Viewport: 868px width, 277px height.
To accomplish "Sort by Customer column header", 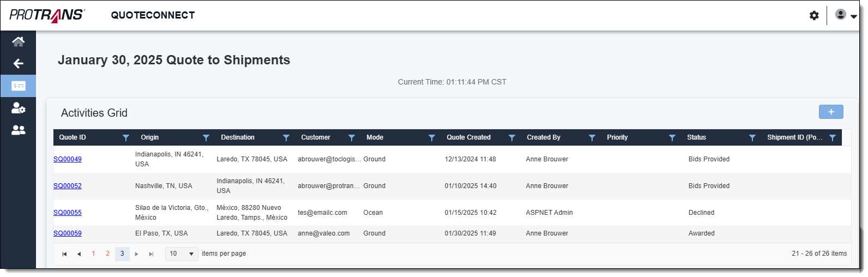I will coord(316,137).
